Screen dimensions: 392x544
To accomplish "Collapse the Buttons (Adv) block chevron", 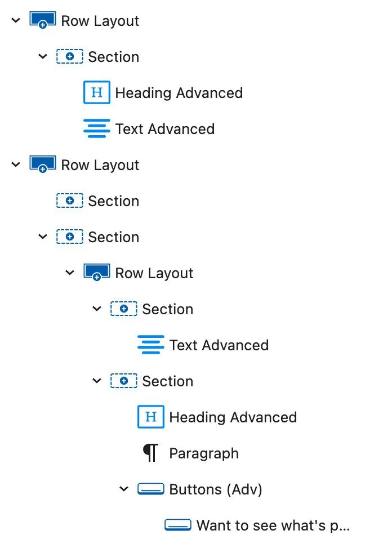I will [x=124, y=489].
